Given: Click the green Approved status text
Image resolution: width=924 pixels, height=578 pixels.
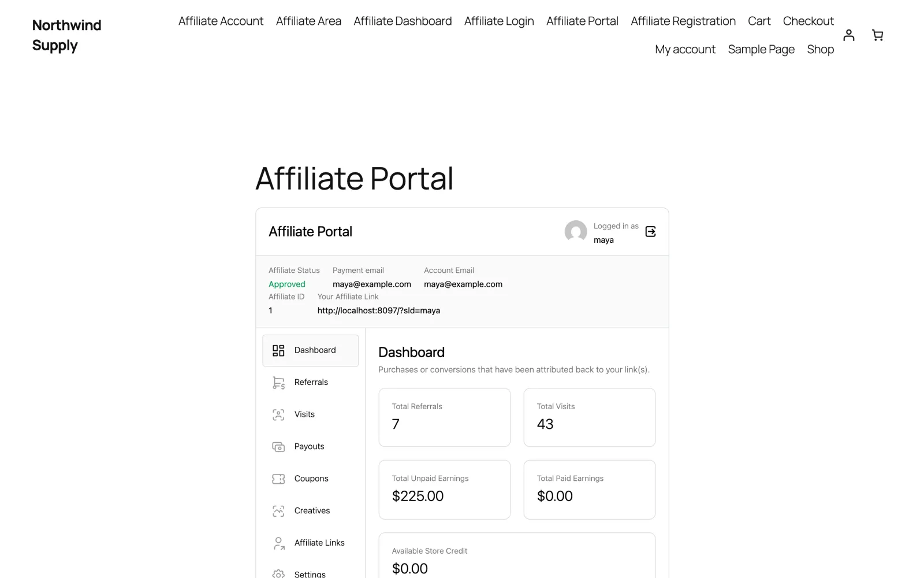Looking at the screenshot, I should pyautogui.click(x=287, y=284).
